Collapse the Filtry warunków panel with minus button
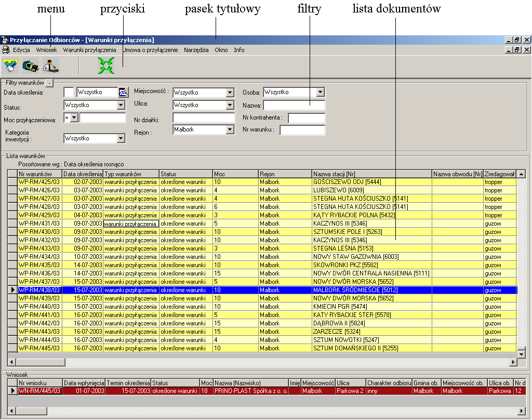Screen dimensions: 532x420 (49, 83)
